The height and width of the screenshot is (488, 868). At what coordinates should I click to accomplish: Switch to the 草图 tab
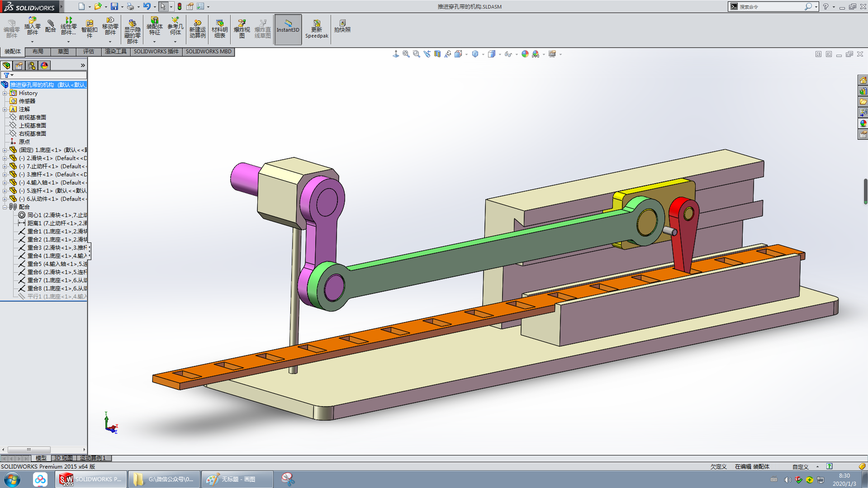(63, 52)
